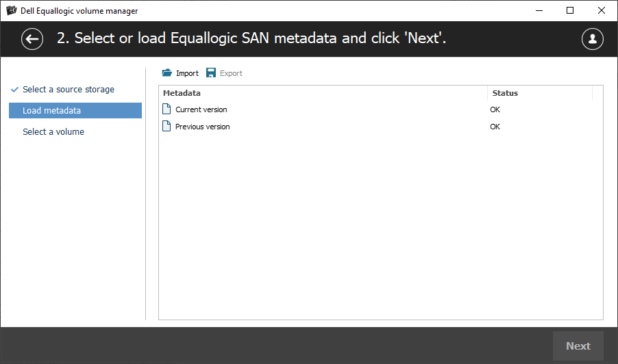Click the Previous version file icon
Viewport: 618px width, 364px height.
click(166, 127)
